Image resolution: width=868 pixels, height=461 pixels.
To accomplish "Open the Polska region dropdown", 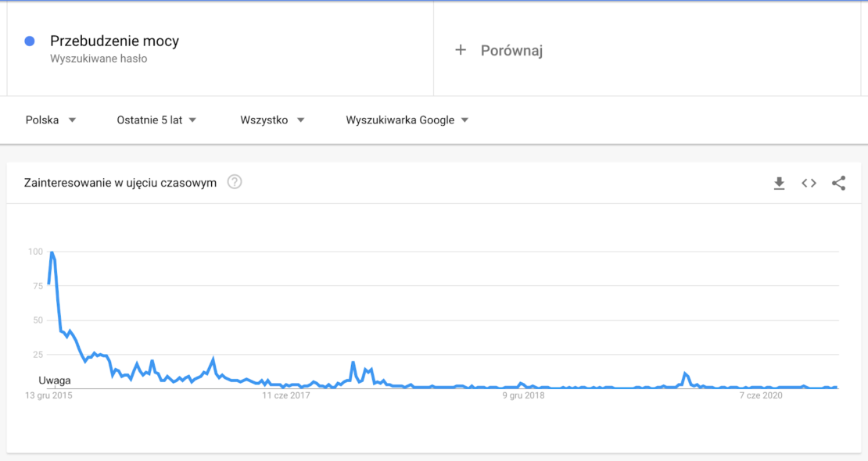I will tap(51, 120).
